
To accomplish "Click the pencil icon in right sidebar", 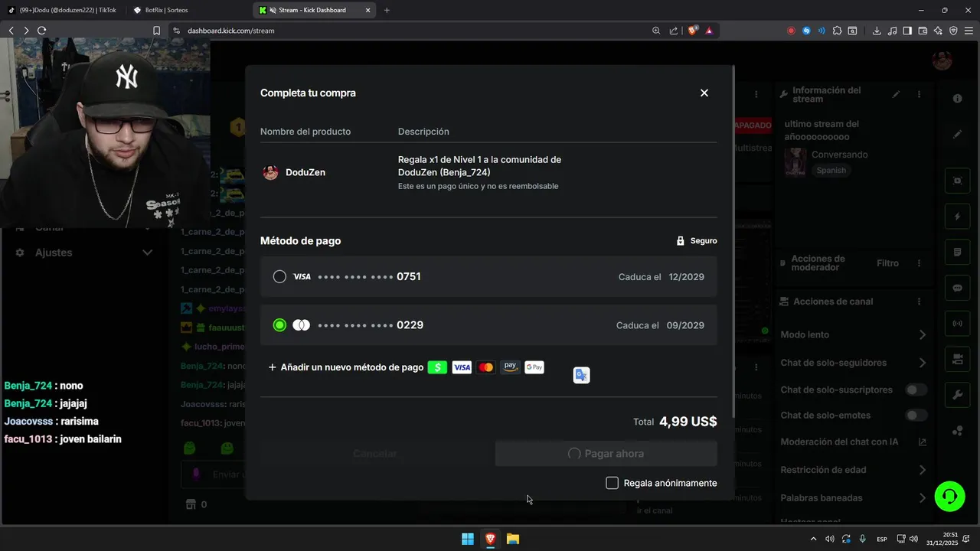I will (x=957, y=134).
